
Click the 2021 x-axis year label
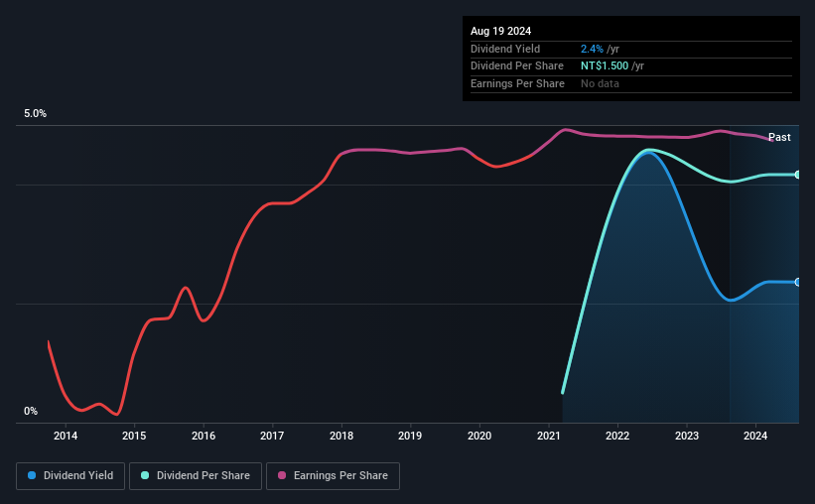pos(548,436)
